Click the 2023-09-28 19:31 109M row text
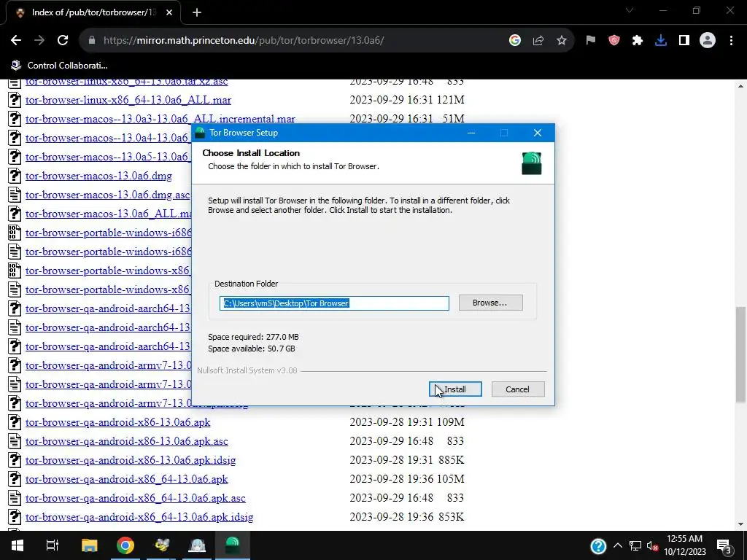The image size is (747, 560). point(407,422)
